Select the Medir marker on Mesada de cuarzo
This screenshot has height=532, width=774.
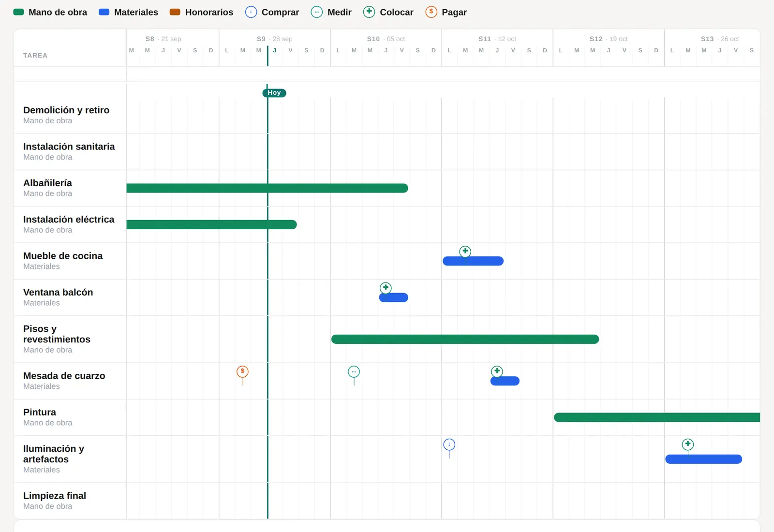[354, 371]
